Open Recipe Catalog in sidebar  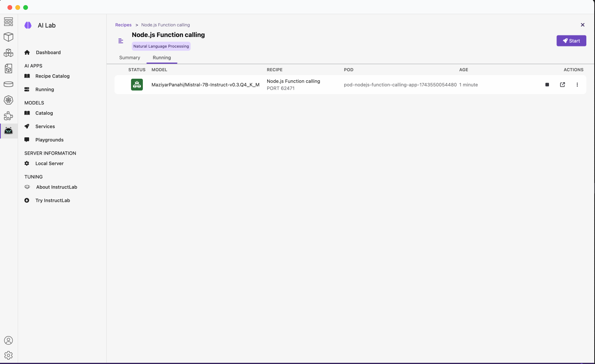coord(52,76)
